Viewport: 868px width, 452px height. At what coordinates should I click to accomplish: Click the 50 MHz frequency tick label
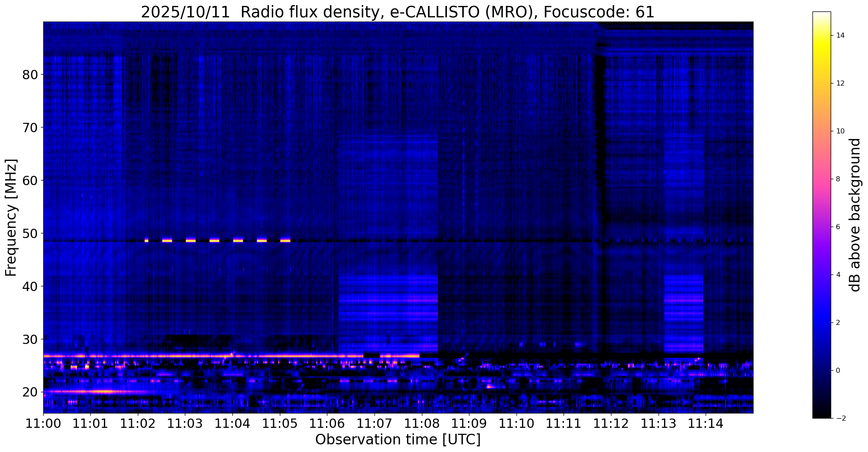[x=30, y=233]
